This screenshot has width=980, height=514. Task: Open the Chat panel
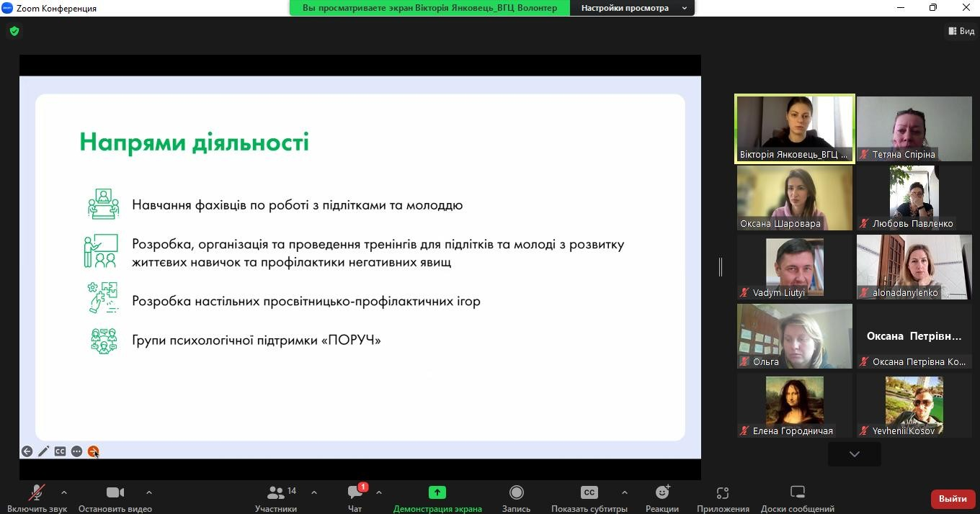point(355,498)
